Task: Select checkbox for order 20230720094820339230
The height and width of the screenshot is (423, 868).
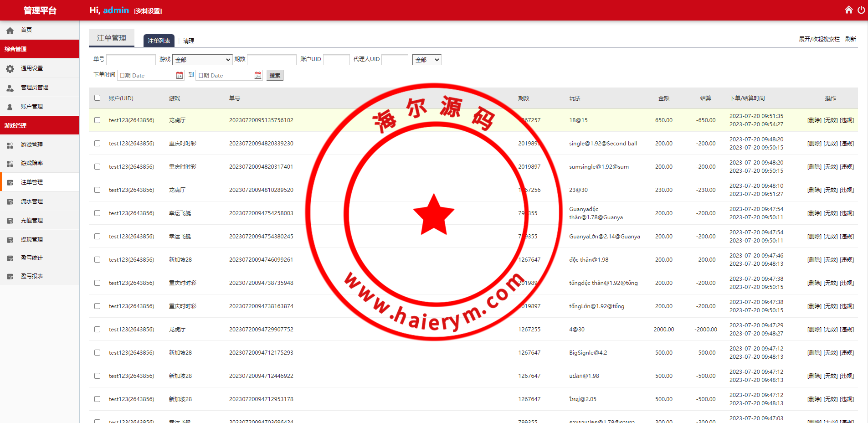Action: point(97,144)
